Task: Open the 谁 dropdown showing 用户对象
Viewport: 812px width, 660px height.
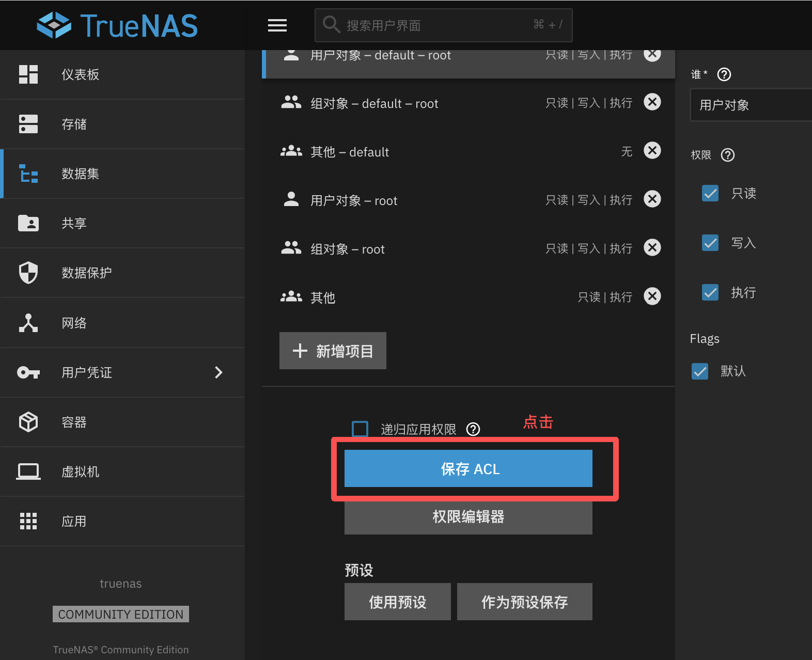Action: click(x=750, y=105)
